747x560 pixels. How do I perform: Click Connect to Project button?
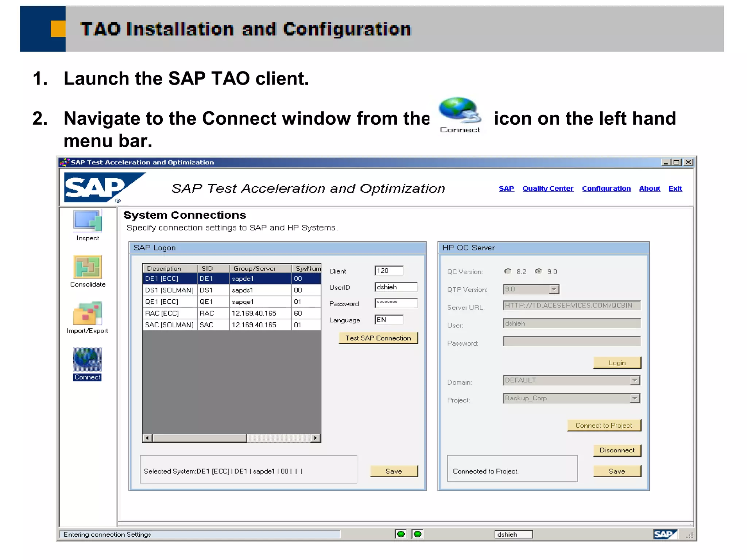pos(604,425)
